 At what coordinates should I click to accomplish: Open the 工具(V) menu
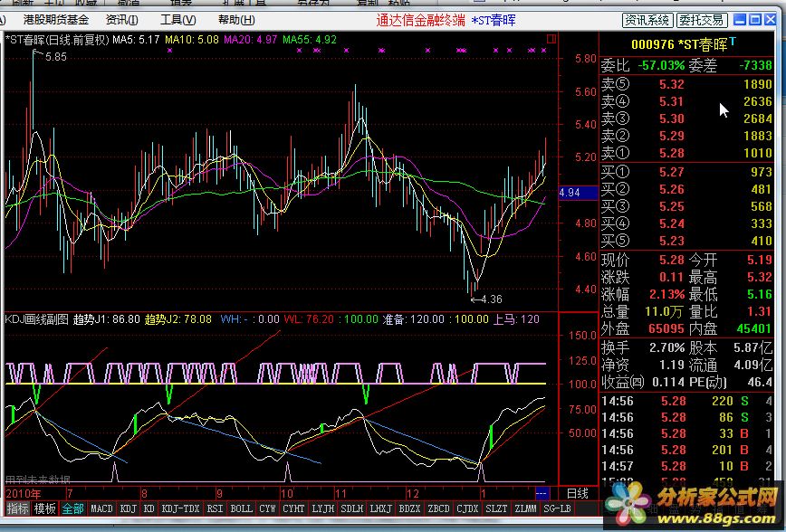point(178,20)
